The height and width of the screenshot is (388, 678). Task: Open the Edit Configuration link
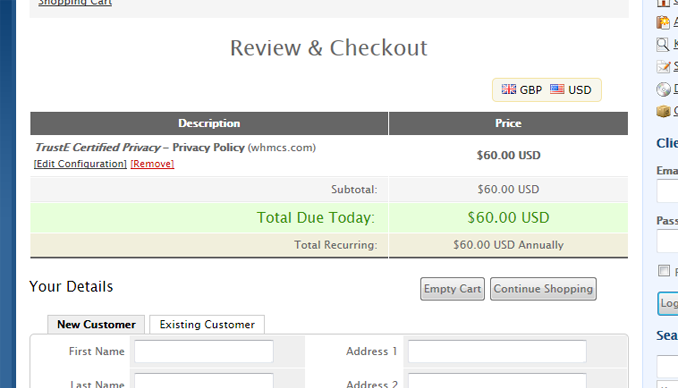(80, 164)
